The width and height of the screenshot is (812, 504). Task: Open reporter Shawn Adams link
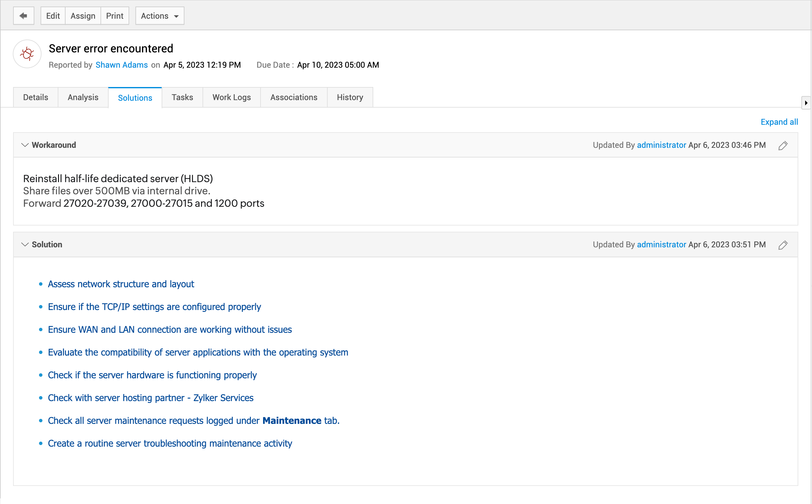[x=121, y=65]
